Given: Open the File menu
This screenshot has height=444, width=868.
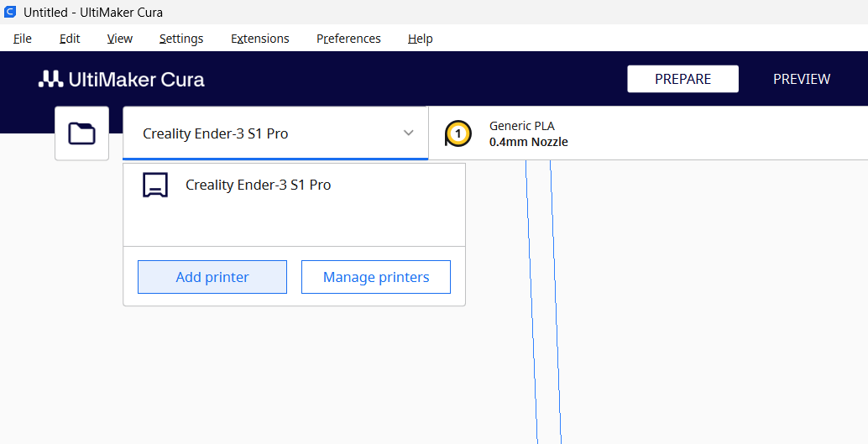Looking at the screenshot, I should click(23, 39).
